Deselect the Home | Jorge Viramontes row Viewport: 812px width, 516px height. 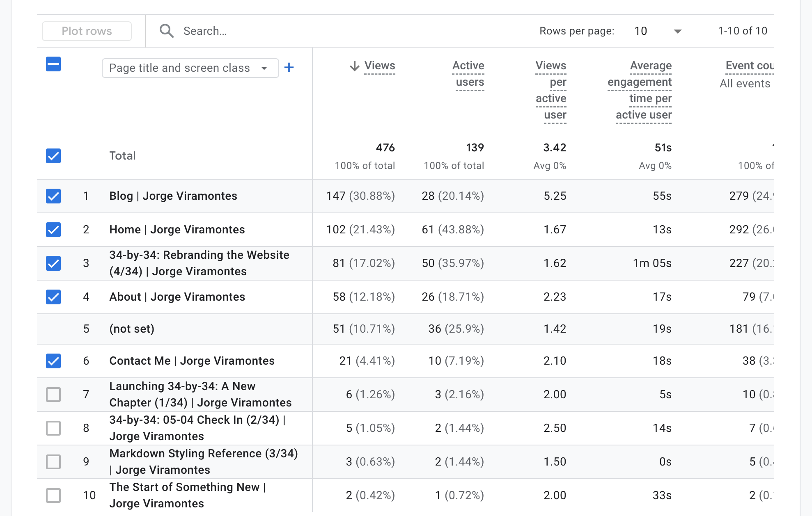[x=53, y=230]
